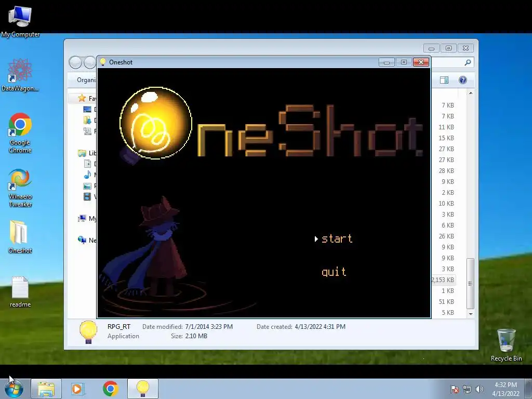Image resolution: width=532 pixels, height=399 pixels.
Task: Click the Explorer vertical scrollbar thumb
Action: click(x=470, y=284)
